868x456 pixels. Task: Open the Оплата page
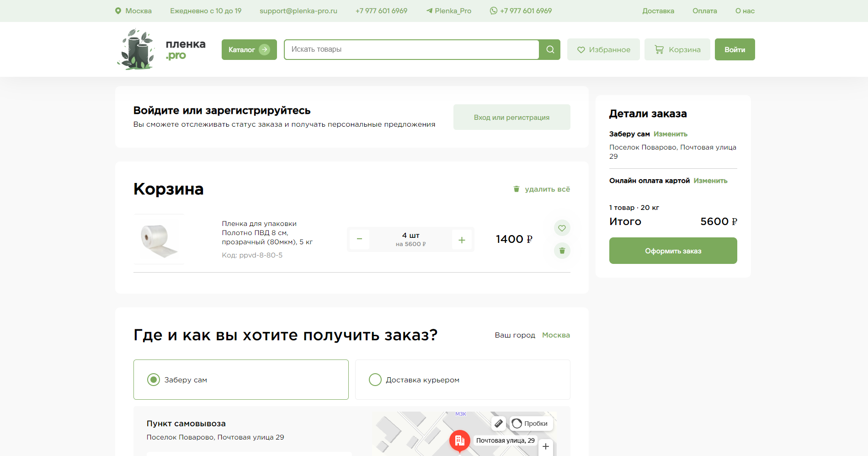[705, 11]
